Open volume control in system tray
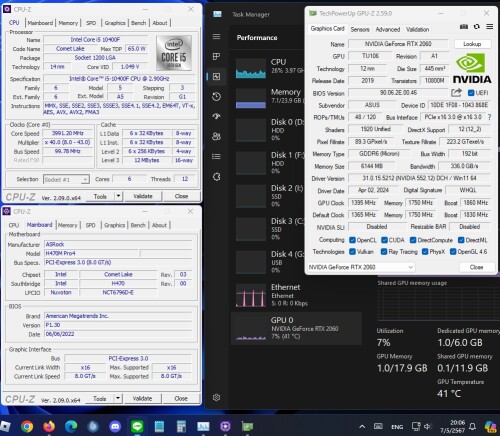 tap(427, 426)
